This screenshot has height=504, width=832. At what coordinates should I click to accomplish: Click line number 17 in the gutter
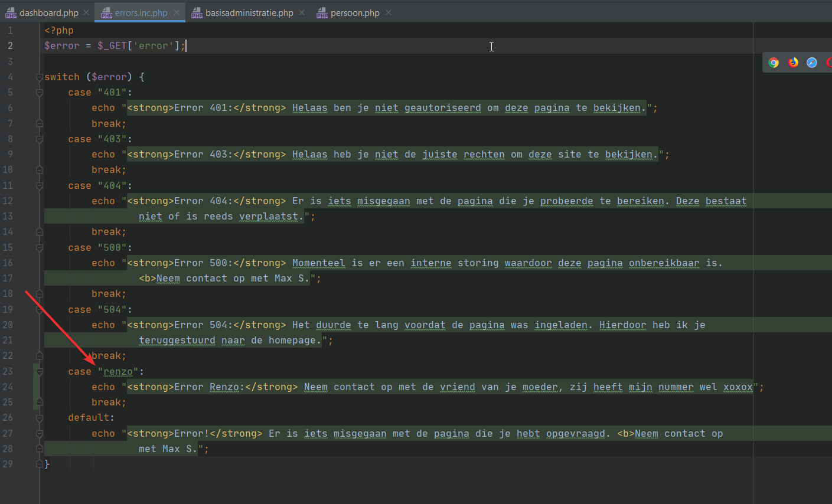point(8,279)
